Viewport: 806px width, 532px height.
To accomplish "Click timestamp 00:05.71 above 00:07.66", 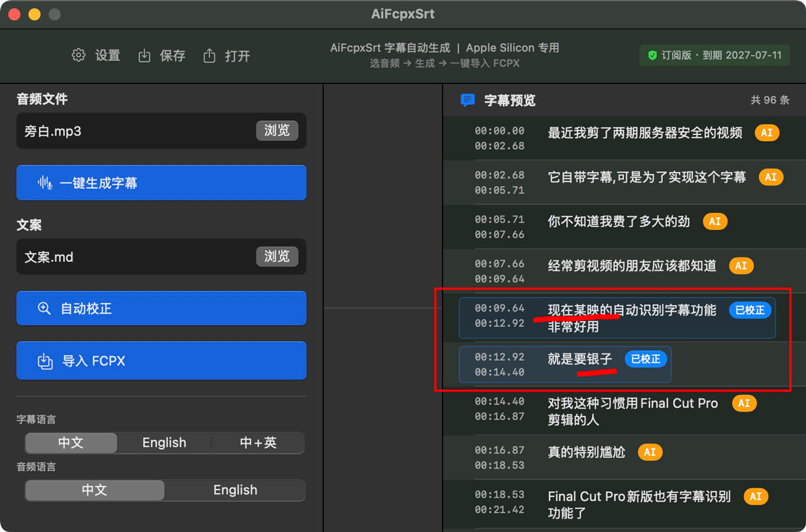I will click(x=499, y=220).
